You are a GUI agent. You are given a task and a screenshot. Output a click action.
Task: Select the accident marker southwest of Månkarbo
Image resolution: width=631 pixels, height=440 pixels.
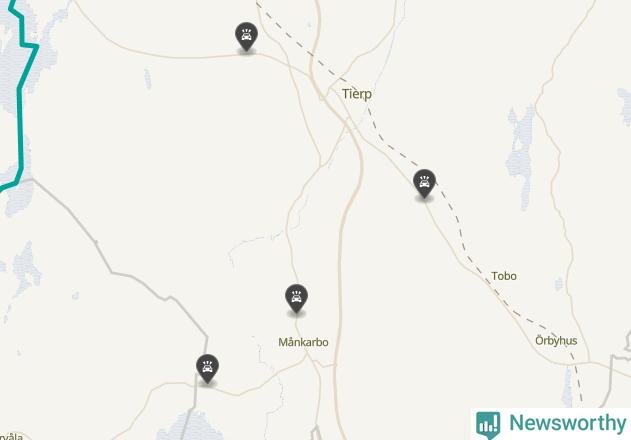(x=207, y=369)
